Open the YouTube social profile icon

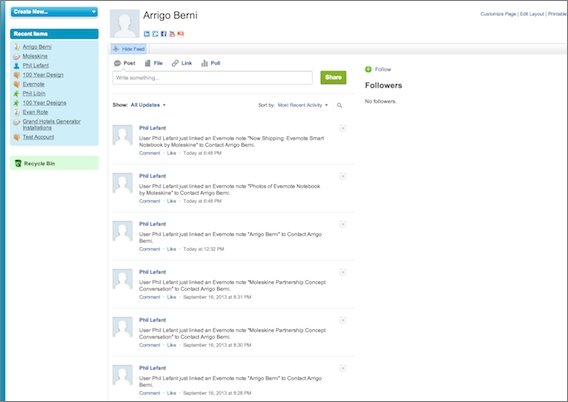pyautogui.click(x=172, y=34)
